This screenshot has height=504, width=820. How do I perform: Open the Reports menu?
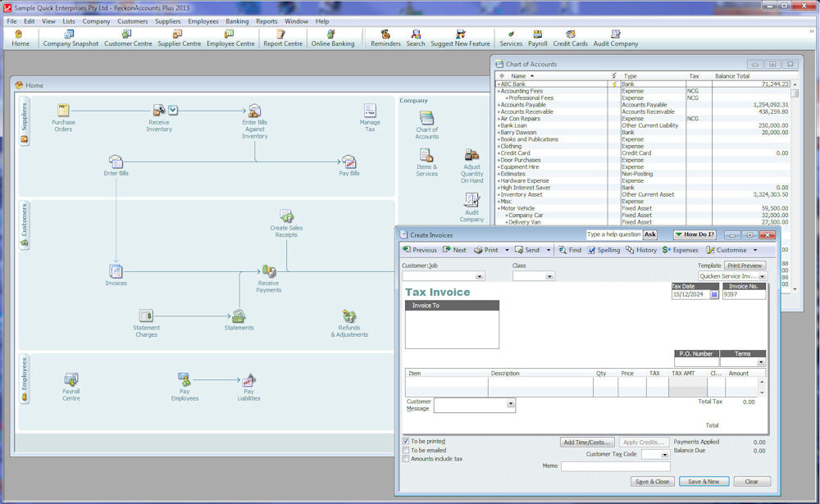(266, 21)
